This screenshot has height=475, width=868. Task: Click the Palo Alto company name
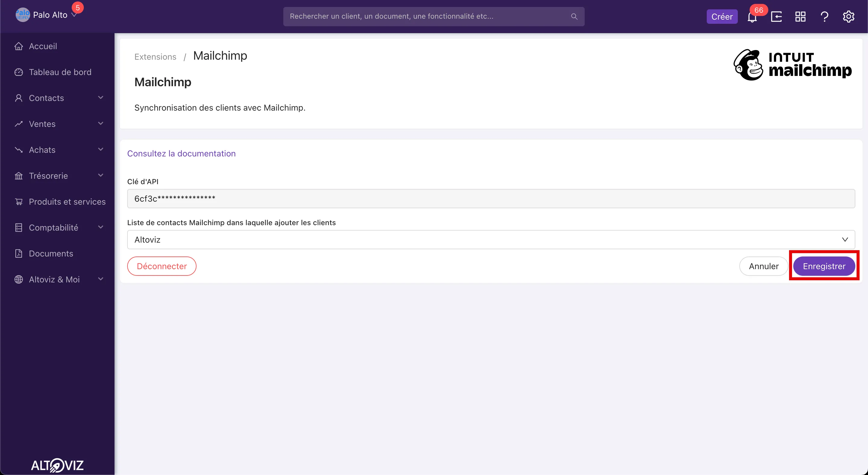[50, 15]
